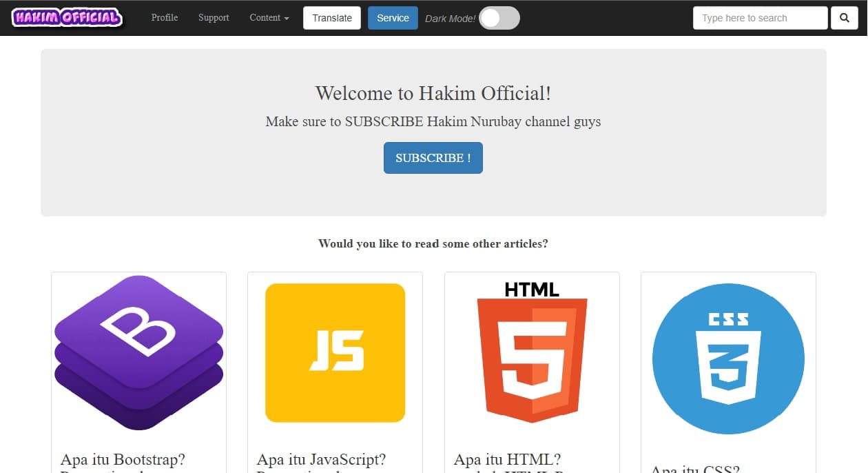
Task: Click 'Would you like to read some other articles?'
Action: tap(433, 243)
